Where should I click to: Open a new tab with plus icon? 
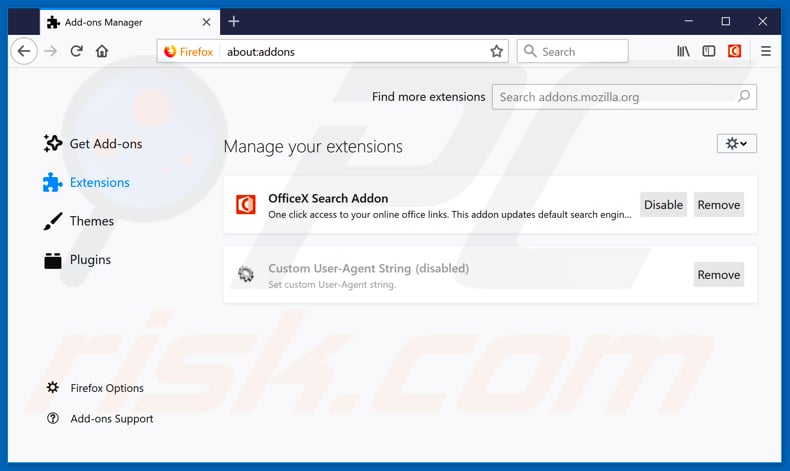point(234,21)
